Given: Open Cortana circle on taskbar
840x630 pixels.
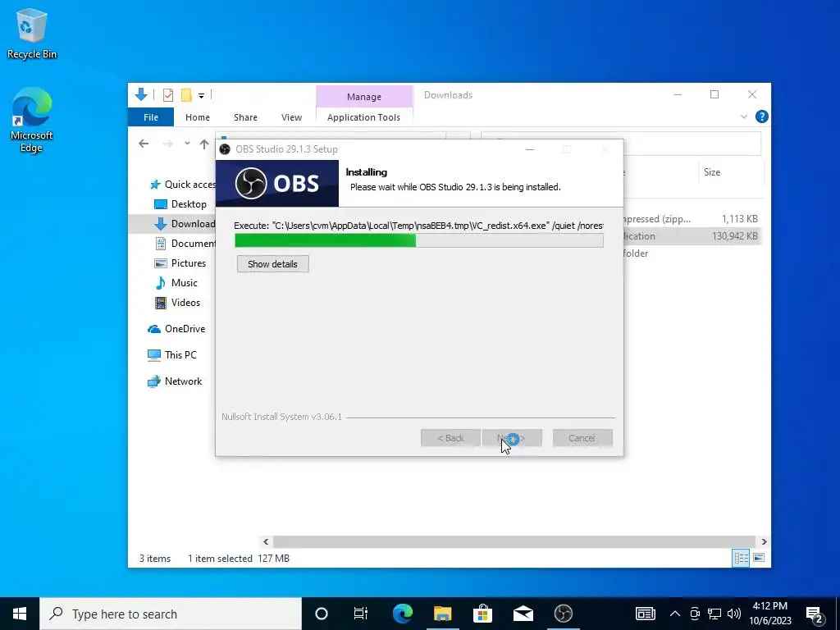Looking at the screenshot, I should point(322,614).
